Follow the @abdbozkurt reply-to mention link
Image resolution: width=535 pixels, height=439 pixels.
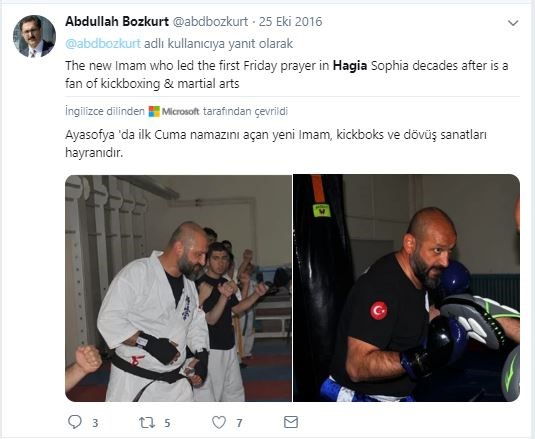[x=103, y=44]
